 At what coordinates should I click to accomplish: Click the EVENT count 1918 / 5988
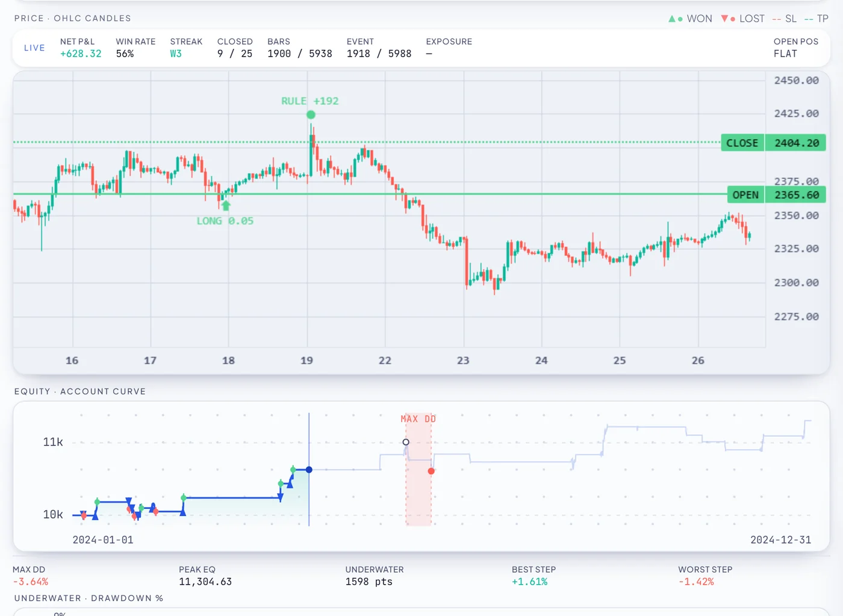point(379,54)
